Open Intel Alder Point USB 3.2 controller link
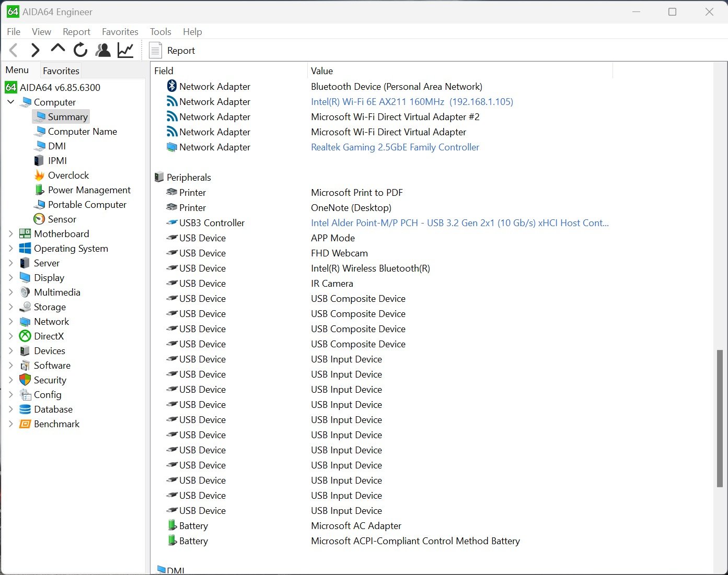Viewport: 728px width, 575px height. [x=460, y=223]
